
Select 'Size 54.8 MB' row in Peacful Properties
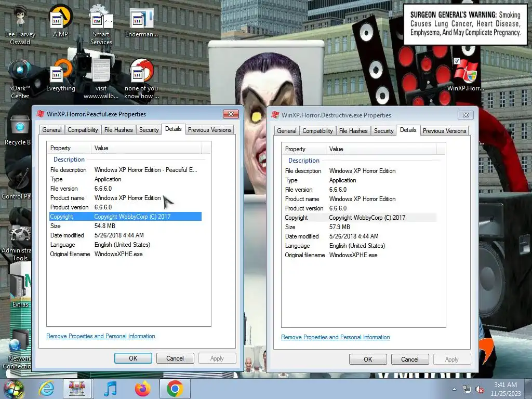click(x=126, y=226)
